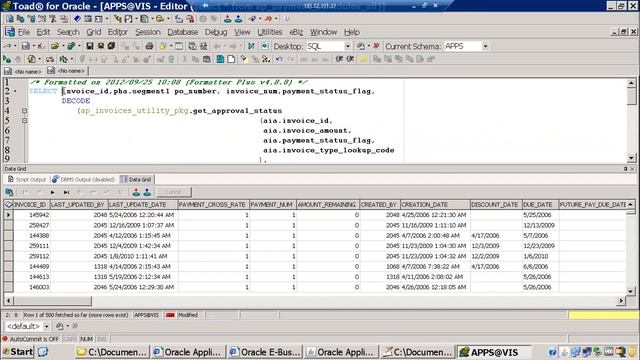Open the <default> dropdown in status area

[46, 326]
